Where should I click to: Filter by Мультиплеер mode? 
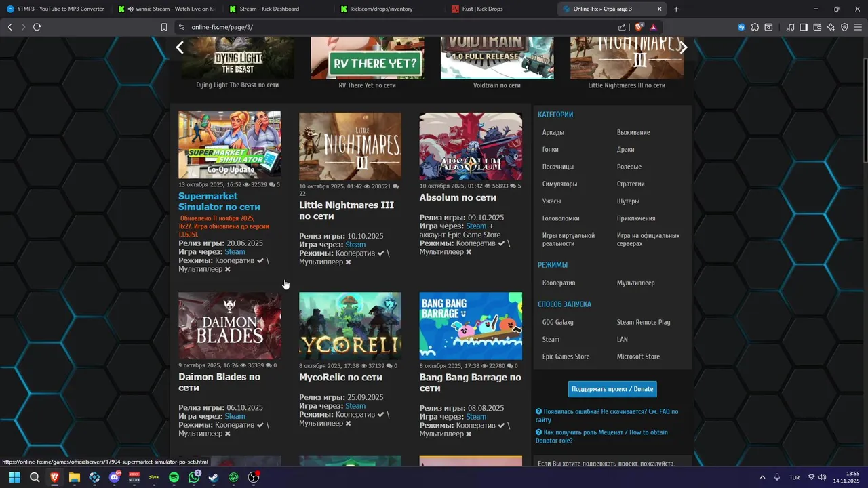(635, 283)
